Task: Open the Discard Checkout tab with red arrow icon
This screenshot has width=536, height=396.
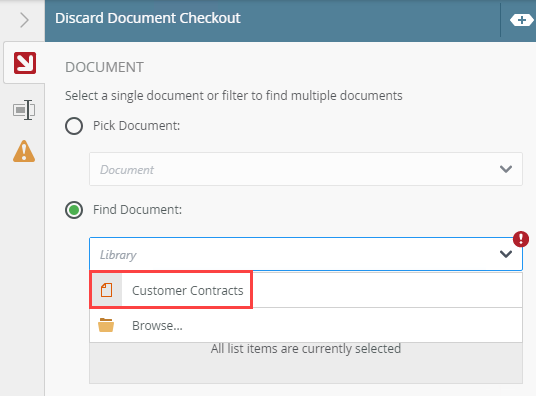Action: click(25, 63)
